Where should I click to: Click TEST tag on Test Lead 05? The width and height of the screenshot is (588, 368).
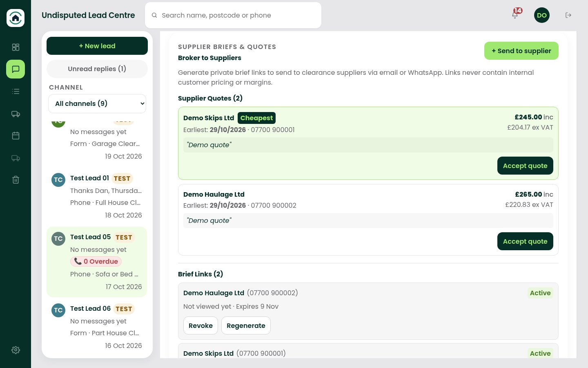coord(124,237)
